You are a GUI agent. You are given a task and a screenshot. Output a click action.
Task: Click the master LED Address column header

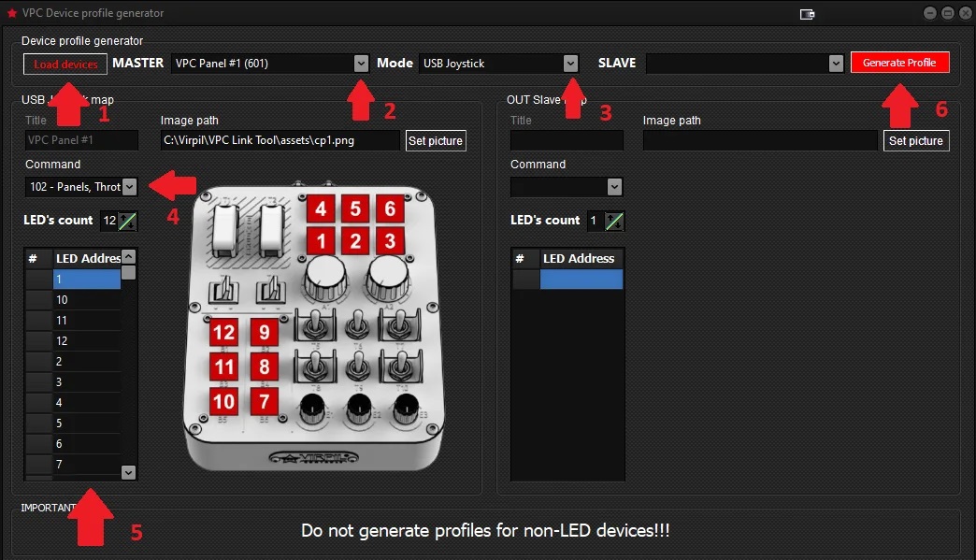88,258
